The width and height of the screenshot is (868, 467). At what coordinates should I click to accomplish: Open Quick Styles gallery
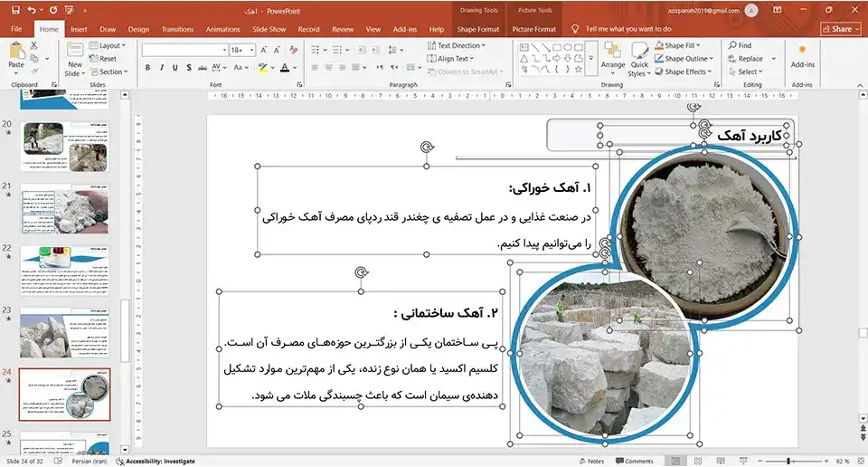pos(639,60)
